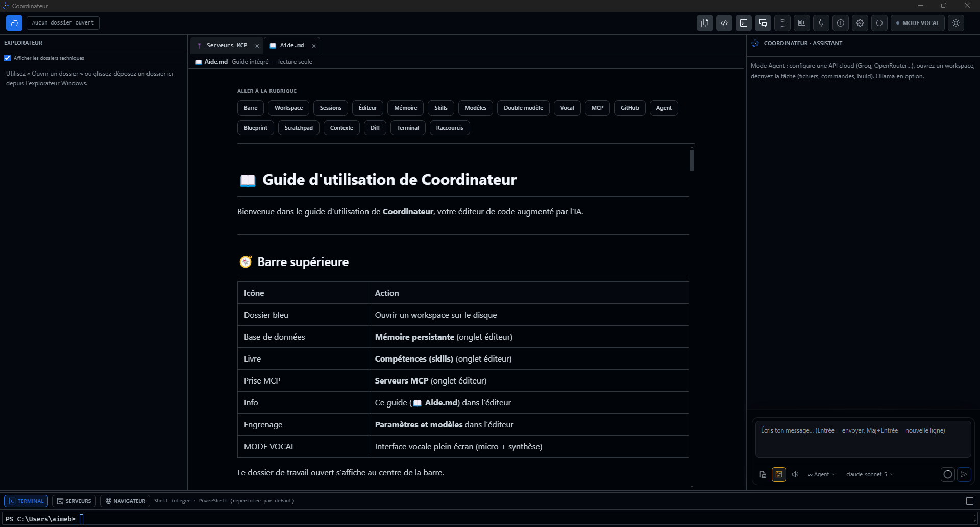Jump to the MCP section

597,108
